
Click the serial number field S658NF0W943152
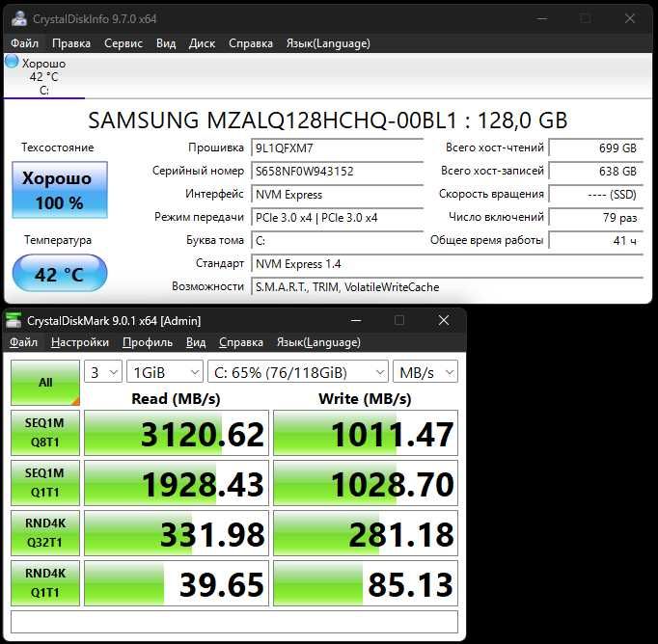point(338,171)
